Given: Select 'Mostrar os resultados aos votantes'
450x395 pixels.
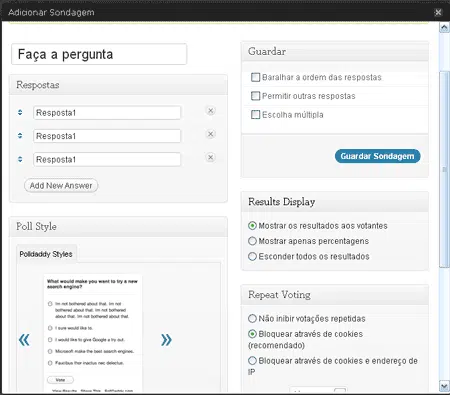Looking at the screenshot, I should 252,226.
